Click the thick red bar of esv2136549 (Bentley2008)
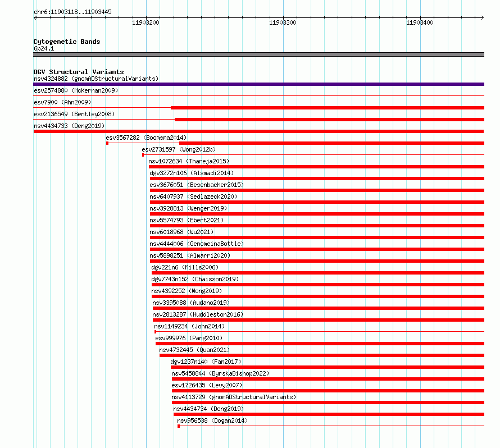This screenshot has height=448, width=500. pyautogui.click(x=329, y=120)
